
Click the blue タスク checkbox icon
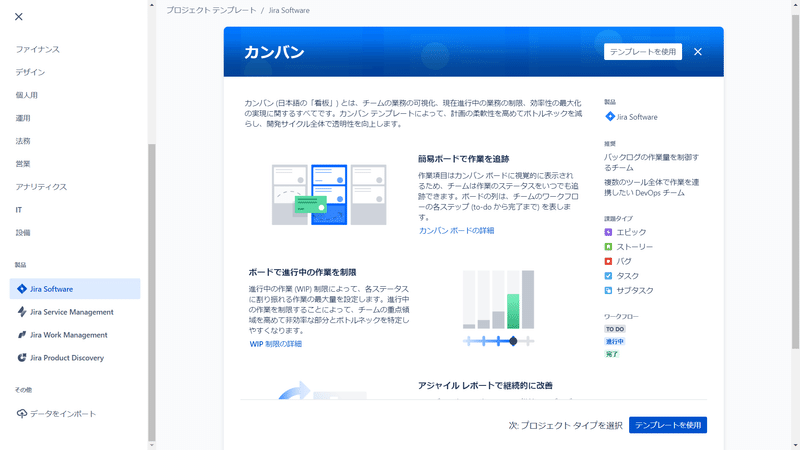tap(608, 276)
